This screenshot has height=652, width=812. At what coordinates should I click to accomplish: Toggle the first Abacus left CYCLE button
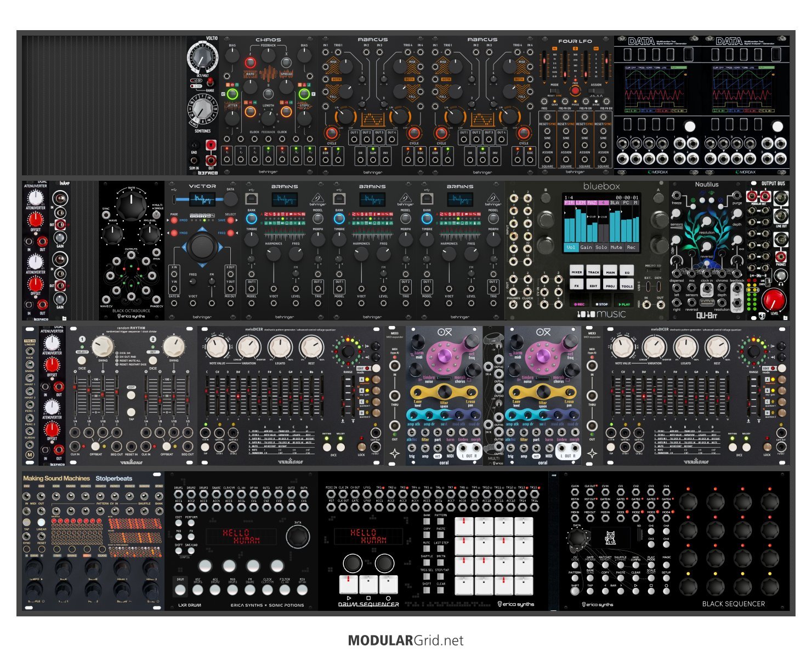(x=332, y=133)
